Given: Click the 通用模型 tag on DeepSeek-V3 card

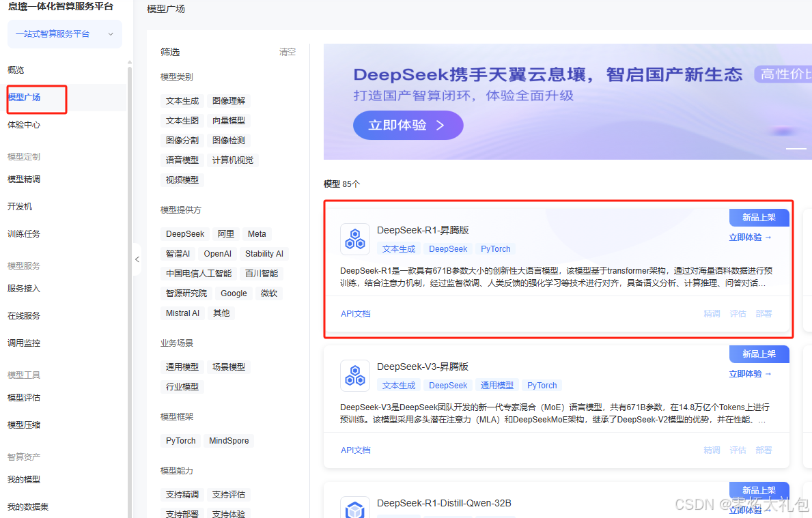Looking at the screenshot, I should point(497,386).
